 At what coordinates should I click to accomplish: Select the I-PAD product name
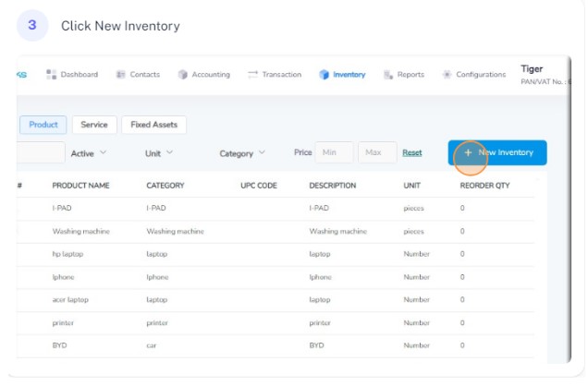(x=62, y=208)
